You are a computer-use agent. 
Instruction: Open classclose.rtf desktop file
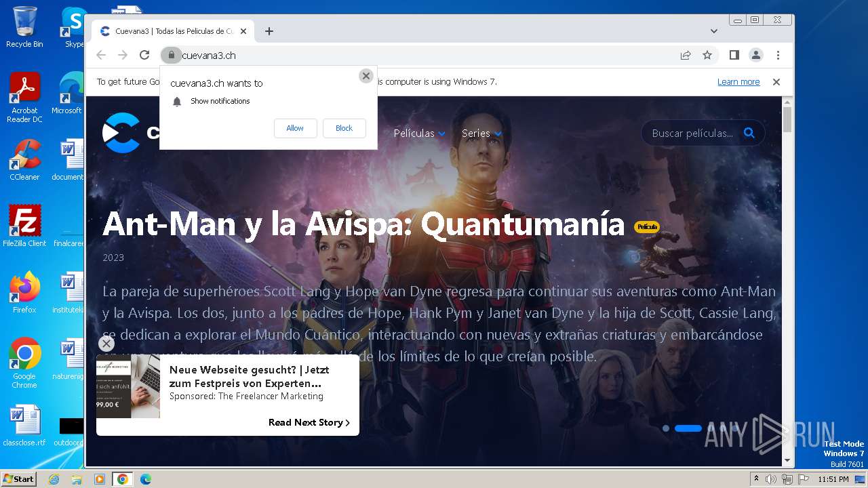[24, 426]
